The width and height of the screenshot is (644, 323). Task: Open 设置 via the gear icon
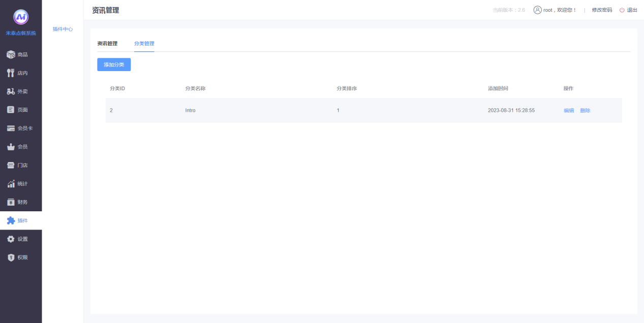tap(11, 239)
